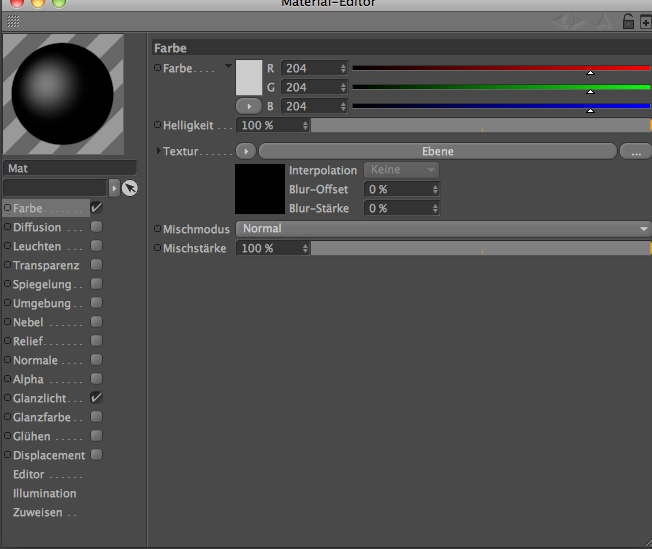The width and height of the screenshot is (652, 549).
Task: Click the ellipsis button next to Ebene
Action: pos(636,151)
